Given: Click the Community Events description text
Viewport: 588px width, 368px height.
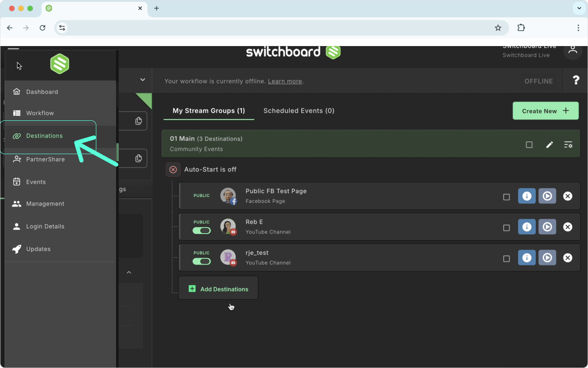Looking at the screenshot, I should 196,149.
